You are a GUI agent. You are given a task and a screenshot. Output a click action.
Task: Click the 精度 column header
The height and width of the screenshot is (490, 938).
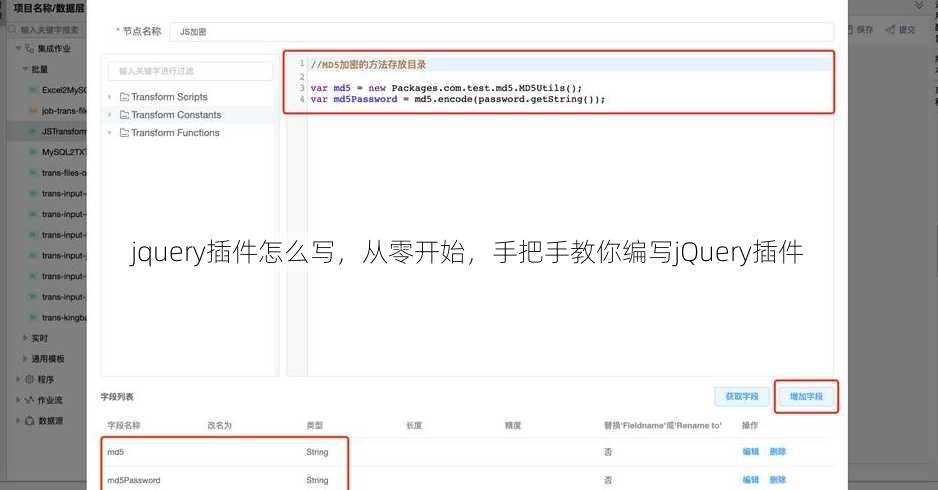[x=513, y=425]
